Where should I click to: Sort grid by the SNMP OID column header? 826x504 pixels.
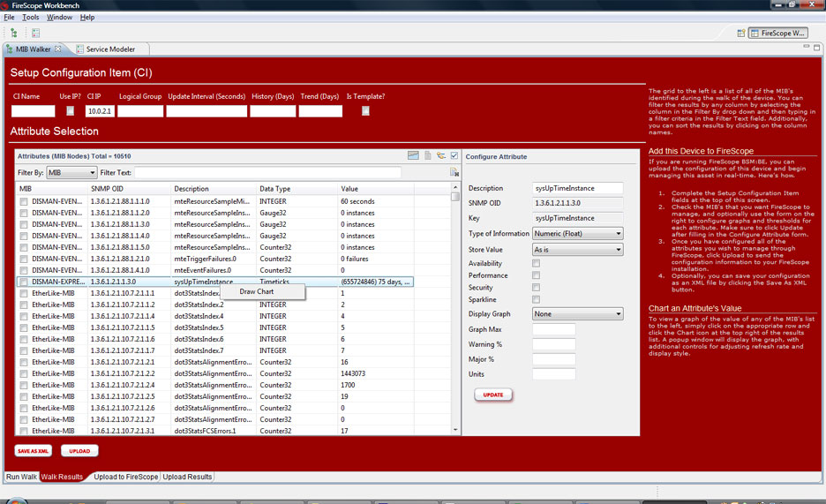coord(130,189)
